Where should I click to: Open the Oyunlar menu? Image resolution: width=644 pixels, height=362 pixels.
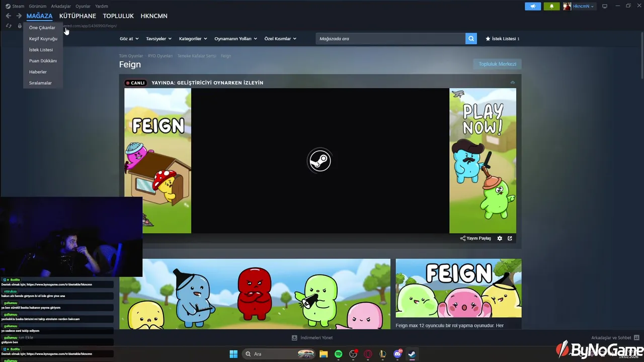click(x=83, y=7)
